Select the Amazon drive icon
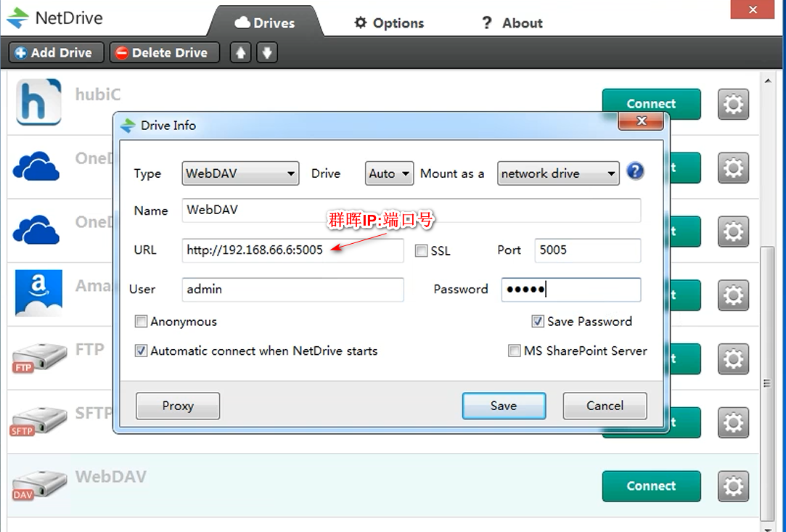786x532 pixels. tap(38, 292)
